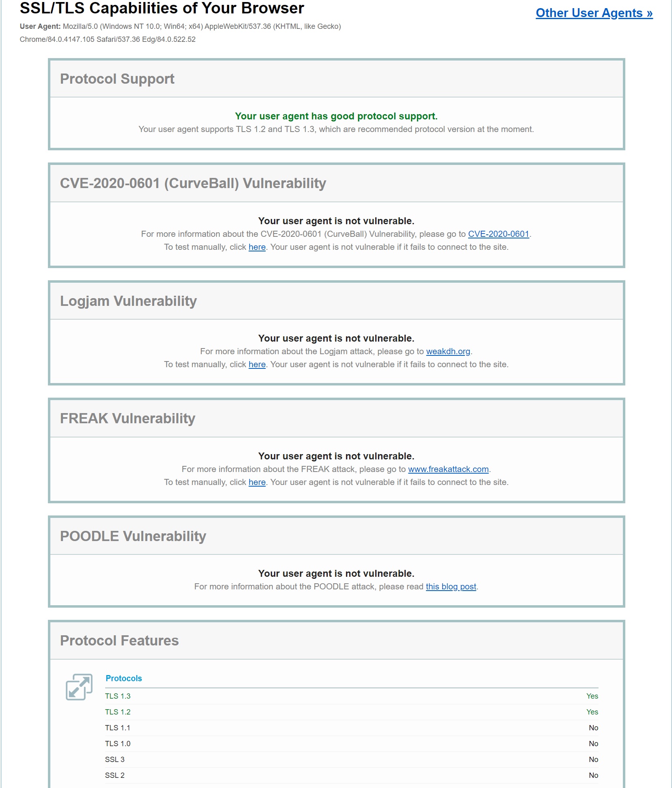Click the CVE-2020-0601 (CurveBall) Vulnerability heading
This screenshot has height=788, width=672.
193,183
